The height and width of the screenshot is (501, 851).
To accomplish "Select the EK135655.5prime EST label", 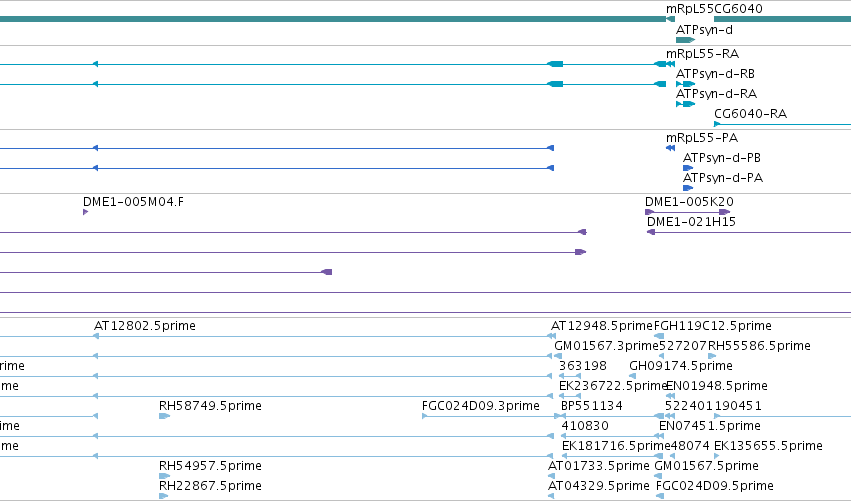I will (x=768, y=447).
